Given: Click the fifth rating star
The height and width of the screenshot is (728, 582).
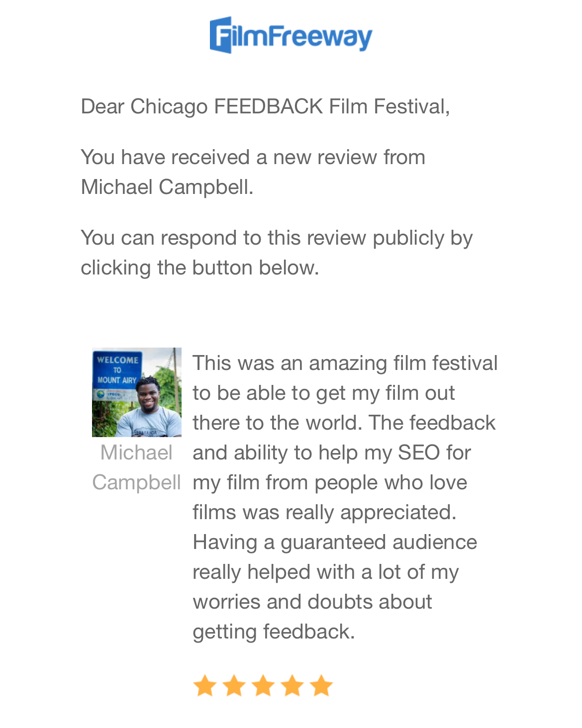Looking at the screenshot, I should click(x=321, y=686).
